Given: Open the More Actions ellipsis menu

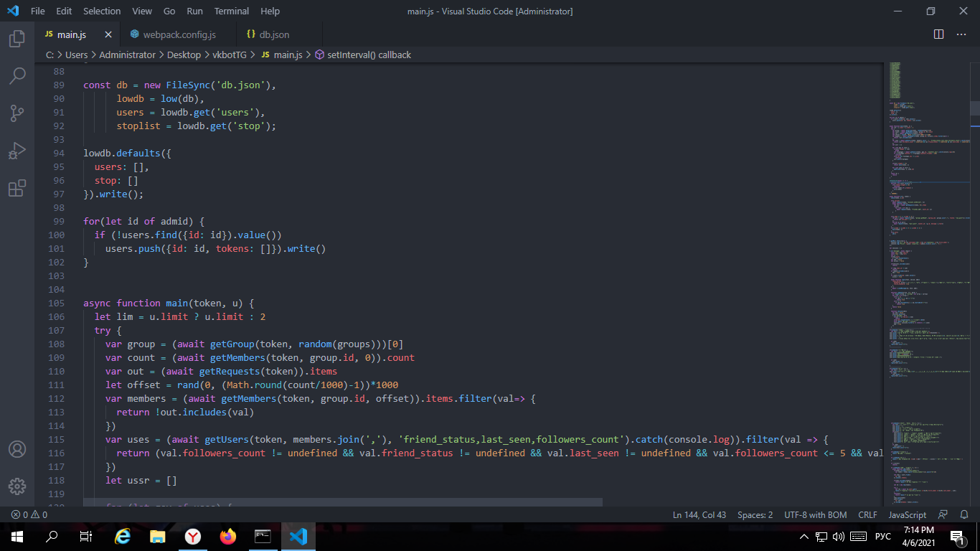Looking at the screenshot, I should pyautogui.click(x=961, y=34).
